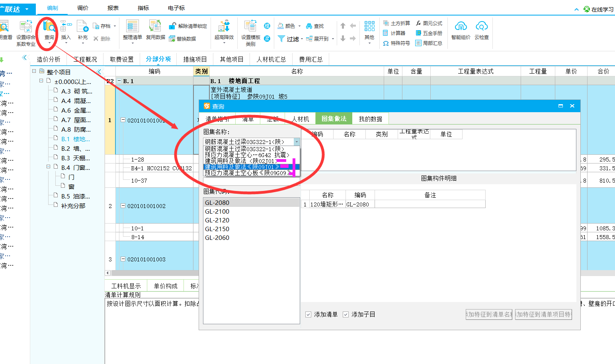Collapse row 020101001003 in the table
This screenshot has width=615, height=364.
123,259
